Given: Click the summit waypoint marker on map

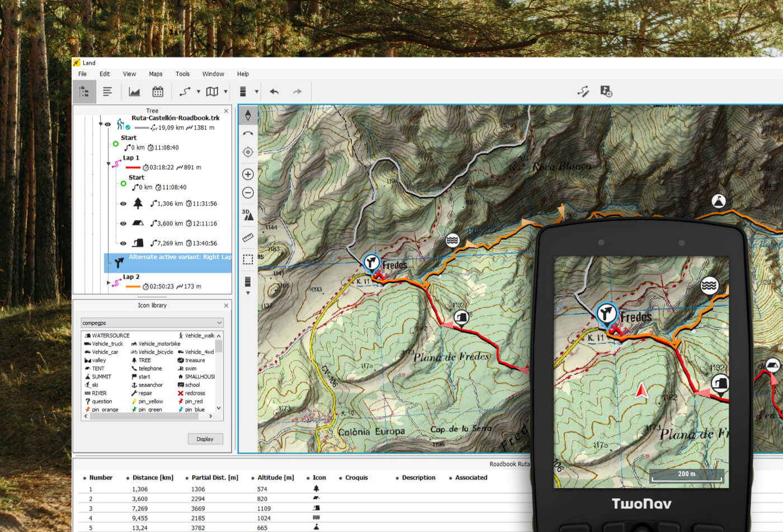Looking at the screenshot, I should pos(719,201).
